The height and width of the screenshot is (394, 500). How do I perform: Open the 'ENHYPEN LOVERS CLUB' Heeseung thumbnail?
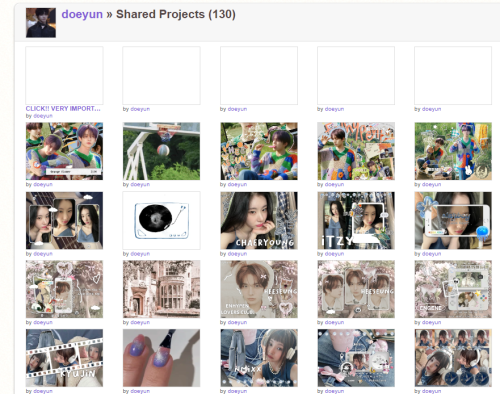point(259,289)
